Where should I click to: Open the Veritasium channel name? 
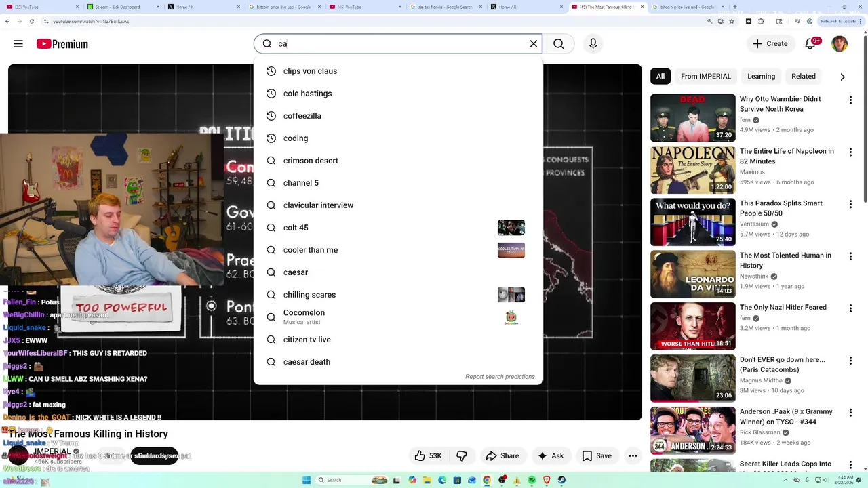point(754,224)
